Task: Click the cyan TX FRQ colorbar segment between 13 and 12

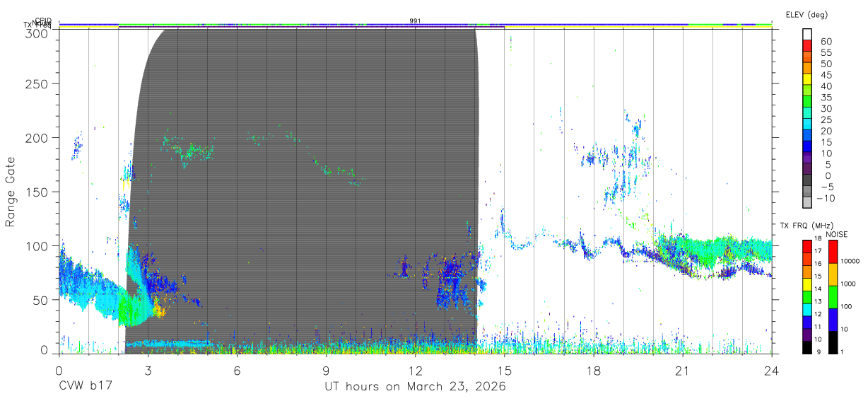Action: [808, 308]
